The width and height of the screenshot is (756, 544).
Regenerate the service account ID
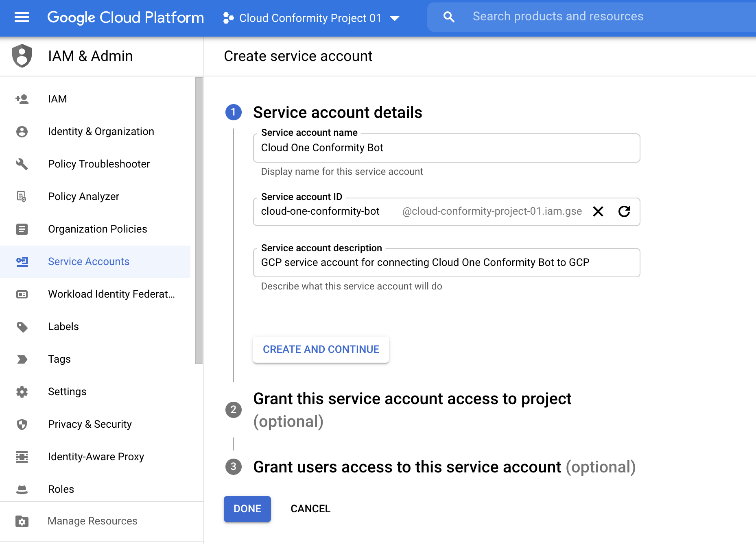[624, 211]
